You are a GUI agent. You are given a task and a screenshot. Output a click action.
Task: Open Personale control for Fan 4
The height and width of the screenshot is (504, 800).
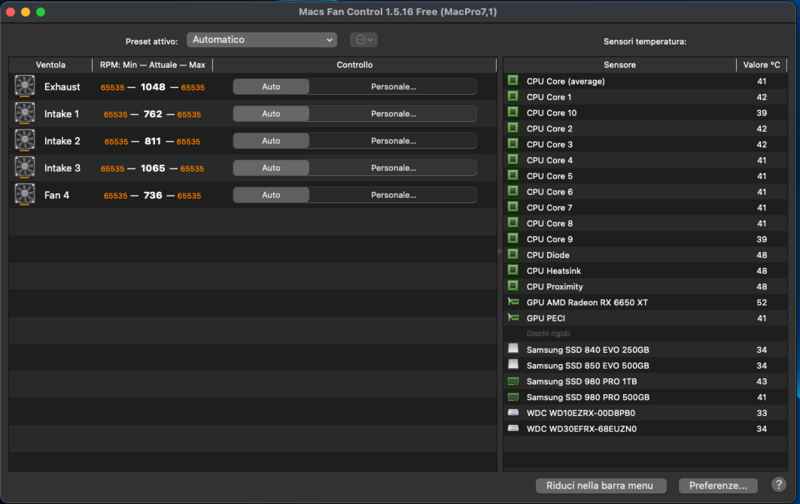(393, 195)
